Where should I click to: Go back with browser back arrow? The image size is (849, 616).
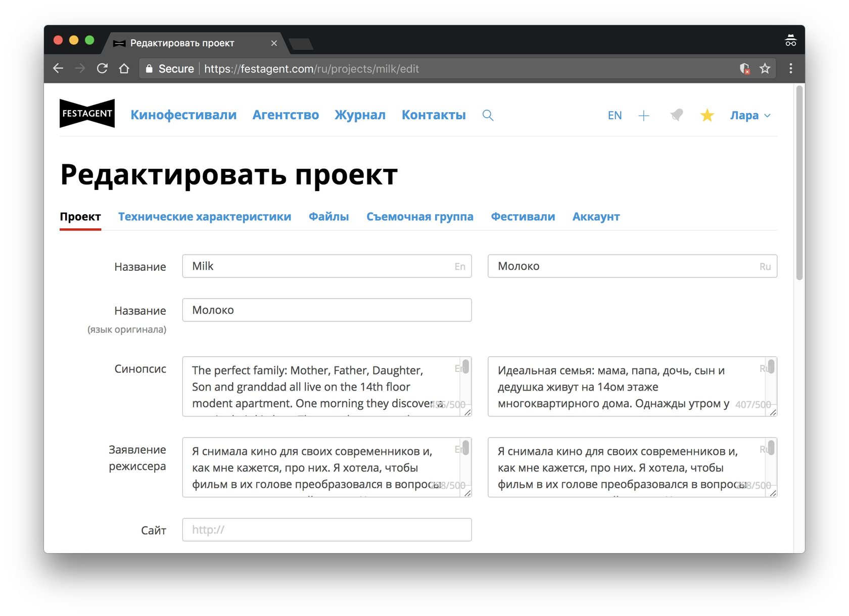pos(58,68)
